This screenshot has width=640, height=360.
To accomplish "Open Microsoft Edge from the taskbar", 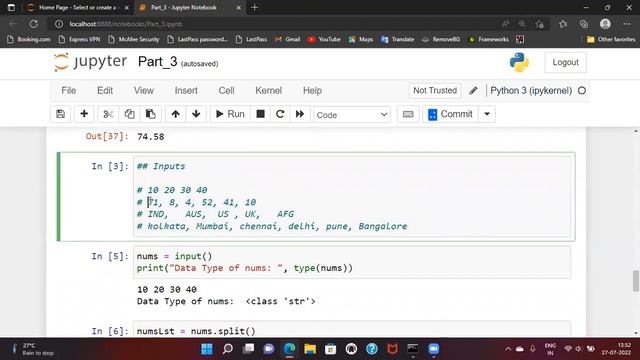I will tap(289, 349).
